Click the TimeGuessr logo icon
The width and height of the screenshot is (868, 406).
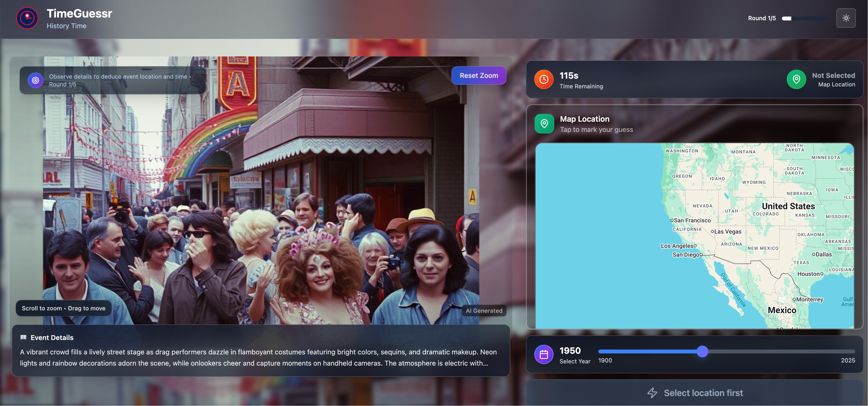click(27, 18)
